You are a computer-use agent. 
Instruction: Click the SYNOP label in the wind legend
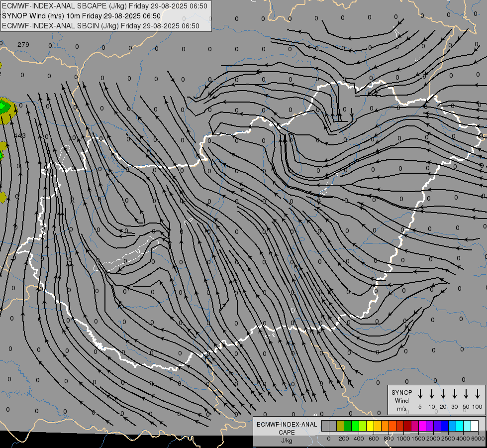pyautogui.click(x=401, y=392)
